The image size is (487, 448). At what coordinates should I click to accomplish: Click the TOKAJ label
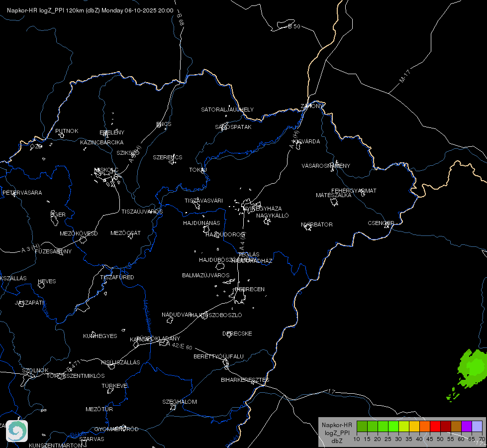[x=198, y=170]
